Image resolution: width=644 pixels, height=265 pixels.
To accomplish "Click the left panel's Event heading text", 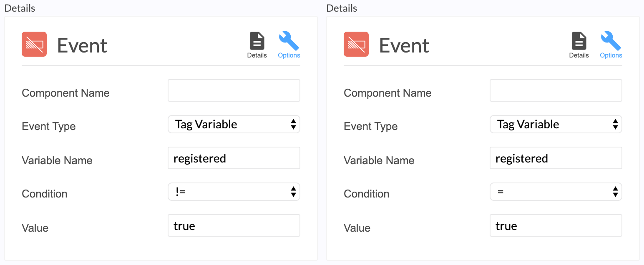I will [x=82, y=45].
